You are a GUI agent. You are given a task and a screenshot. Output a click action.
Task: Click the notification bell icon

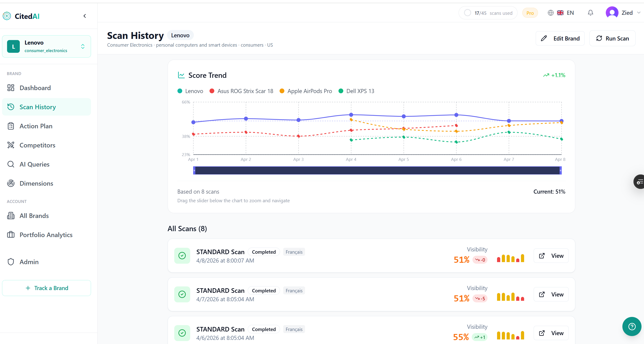click(590, 13)
